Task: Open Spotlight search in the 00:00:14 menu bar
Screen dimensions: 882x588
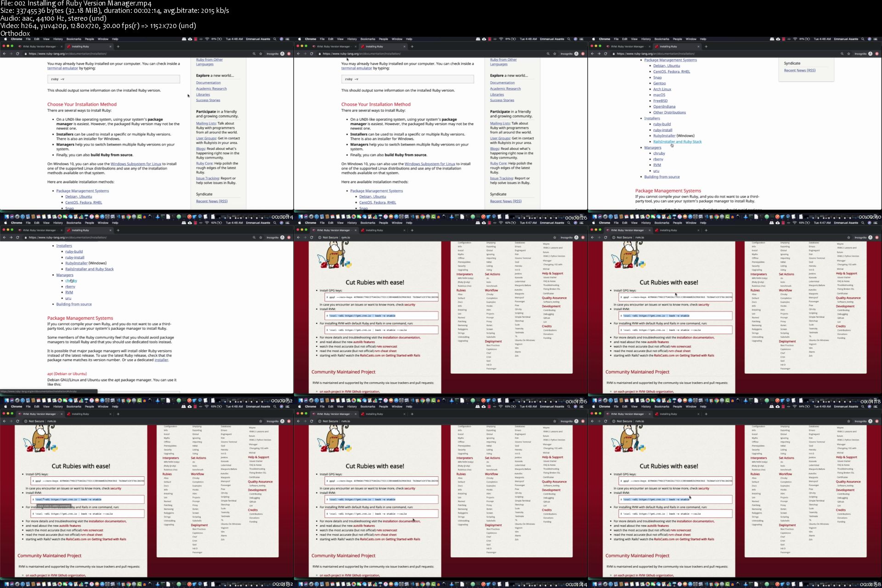Action: [275, 39]
